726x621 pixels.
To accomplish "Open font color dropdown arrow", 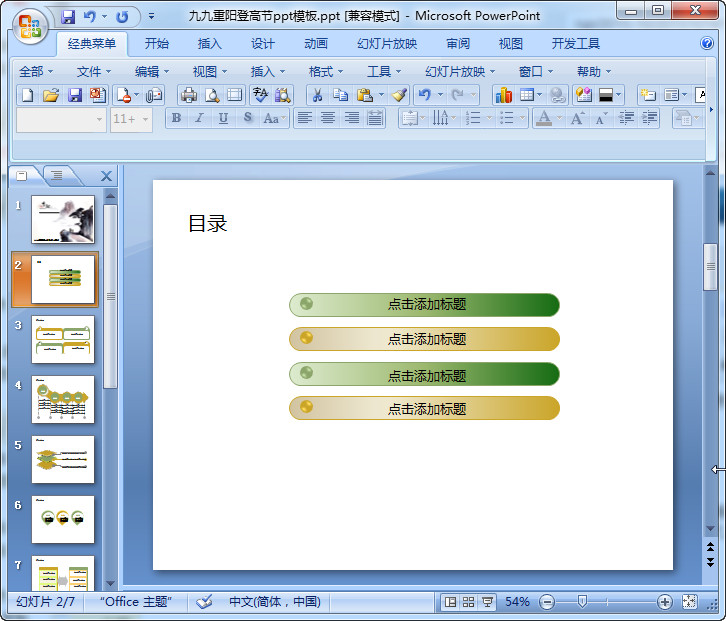I will click(x=559, y=119).
